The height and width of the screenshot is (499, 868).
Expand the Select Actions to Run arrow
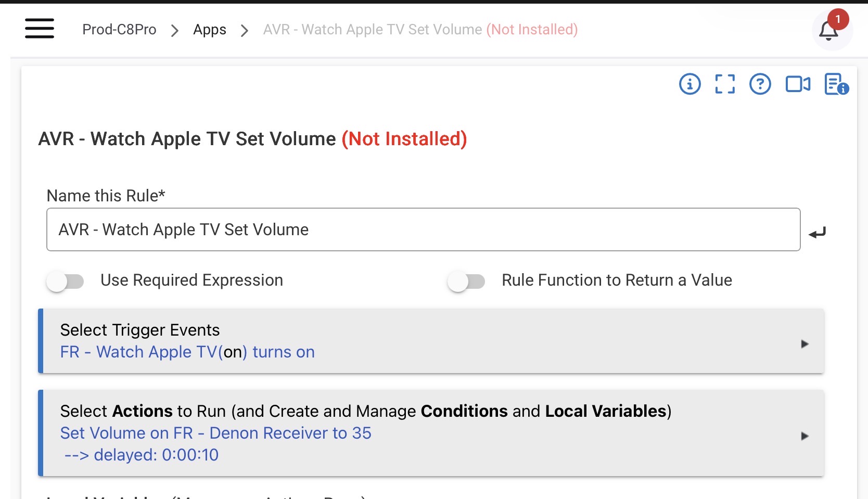(805, 436)
